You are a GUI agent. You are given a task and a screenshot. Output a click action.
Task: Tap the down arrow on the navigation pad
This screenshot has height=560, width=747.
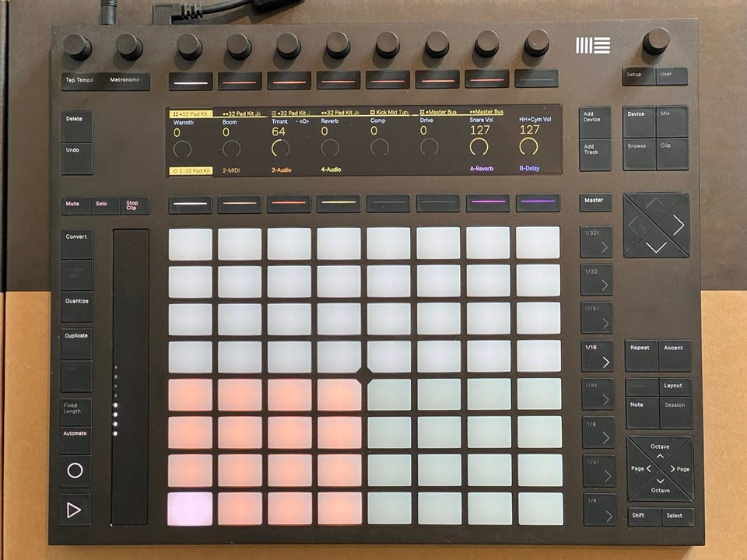click(x=656, y=247)
